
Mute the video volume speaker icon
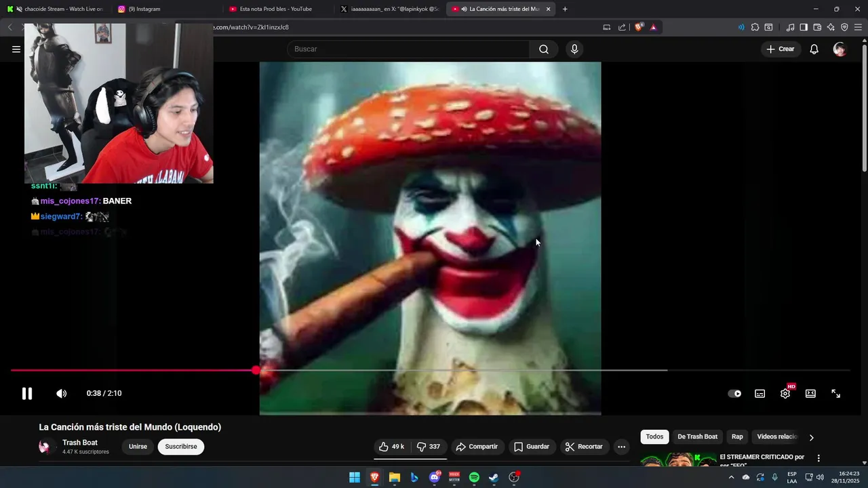click(61, 394)
